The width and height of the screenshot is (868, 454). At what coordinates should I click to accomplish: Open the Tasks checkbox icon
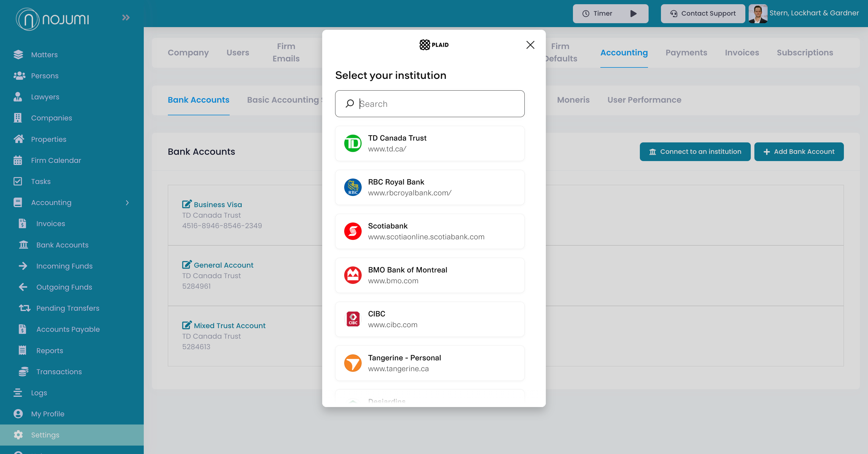(18, 182)
